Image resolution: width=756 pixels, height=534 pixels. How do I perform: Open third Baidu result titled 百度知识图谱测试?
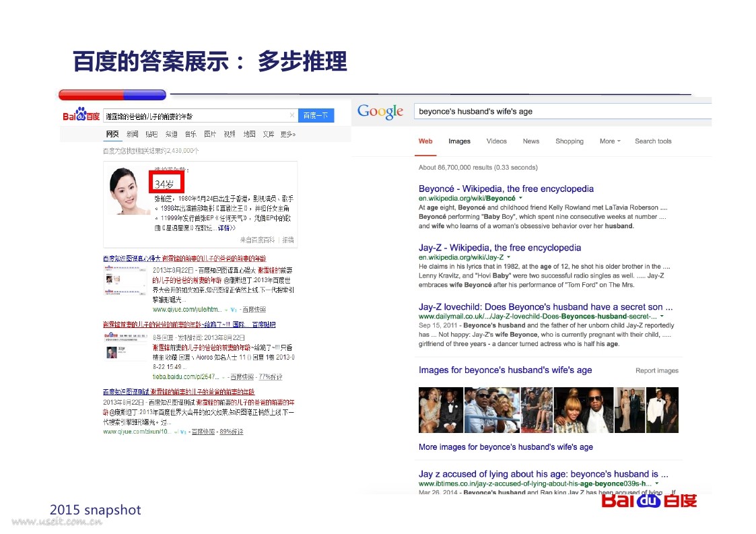click(178, 392)
